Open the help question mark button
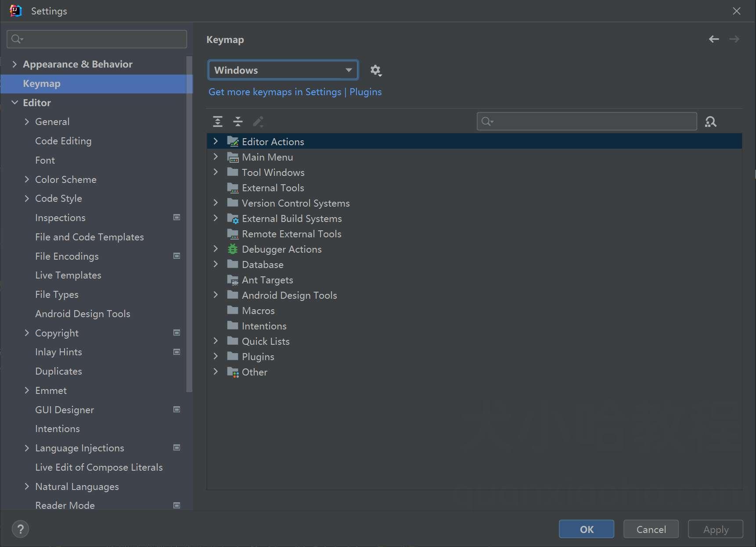 [20, 529]
